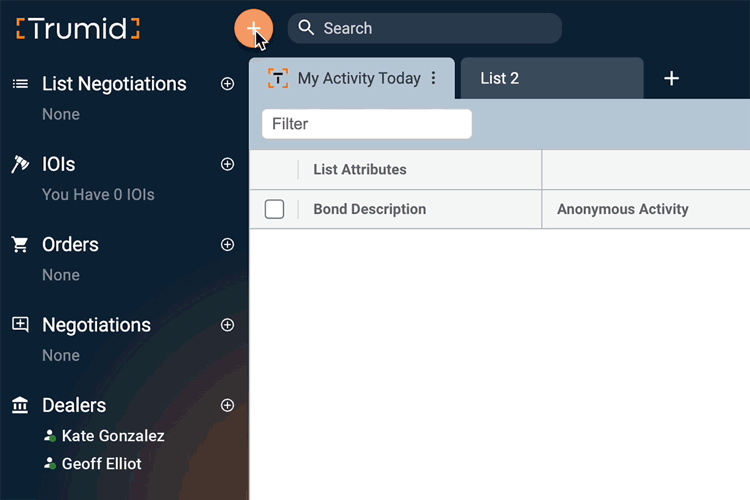750x500 pixels.
Task: Open the List Negotiations section
Action: (114, 84)
